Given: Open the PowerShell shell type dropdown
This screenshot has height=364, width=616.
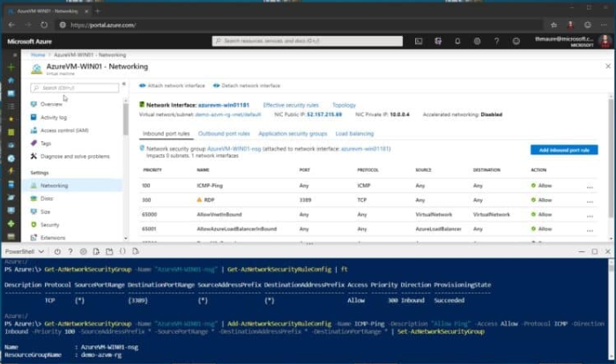Looking at the screenshot, I should tap(25, 251).
